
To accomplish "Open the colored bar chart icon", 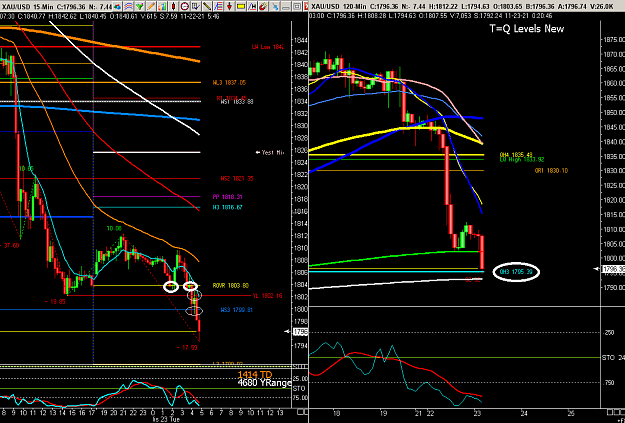I will point(162,6).
